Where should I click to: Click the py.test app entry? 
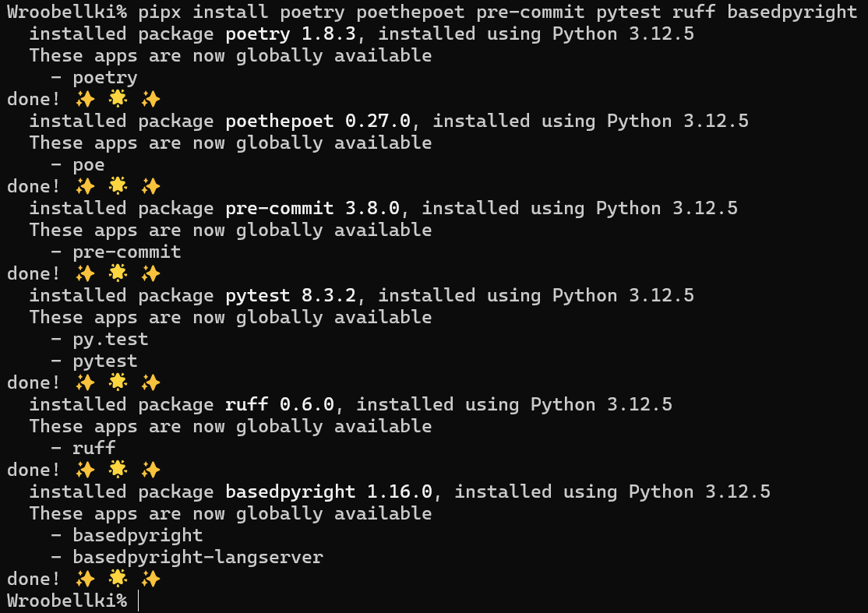pyautogui.click(x=110, y=339)
